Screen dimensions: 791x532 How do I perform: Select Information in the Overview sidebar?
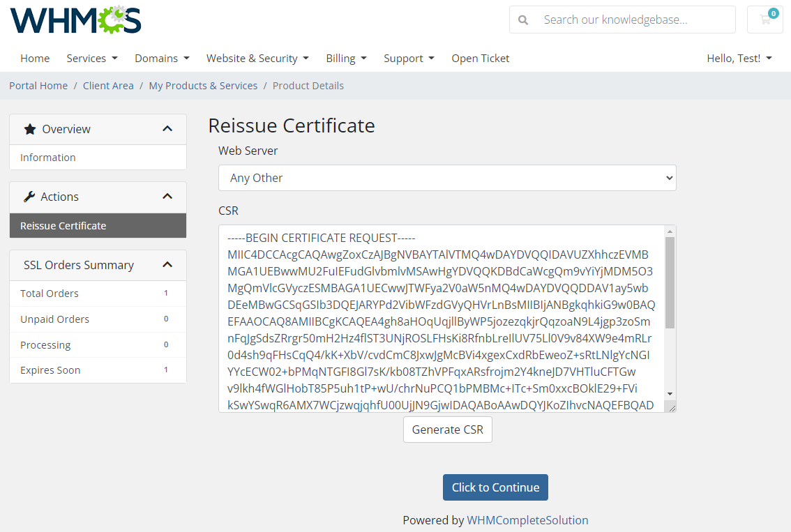(x=48, y=157)
